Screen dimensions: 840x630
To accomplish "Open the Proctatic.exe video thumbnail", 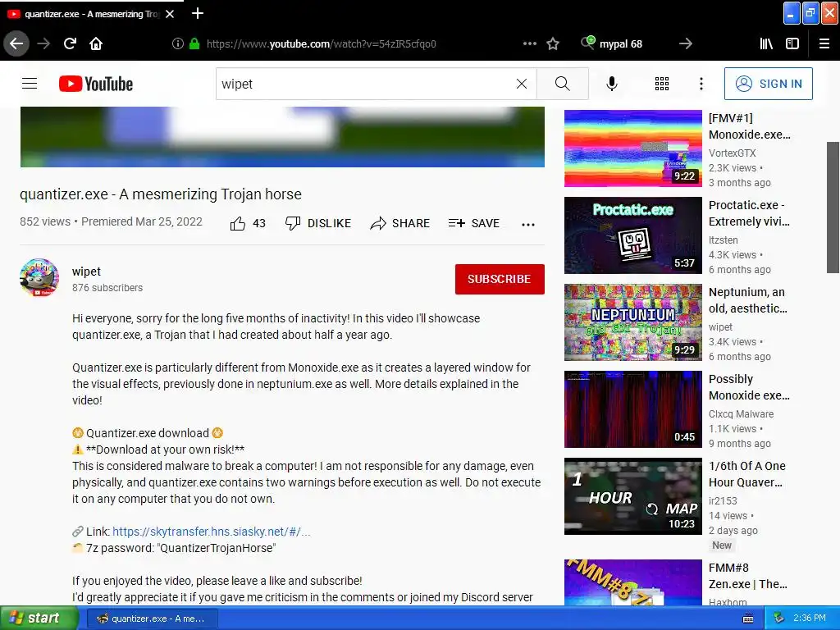I will coord(633,235).
